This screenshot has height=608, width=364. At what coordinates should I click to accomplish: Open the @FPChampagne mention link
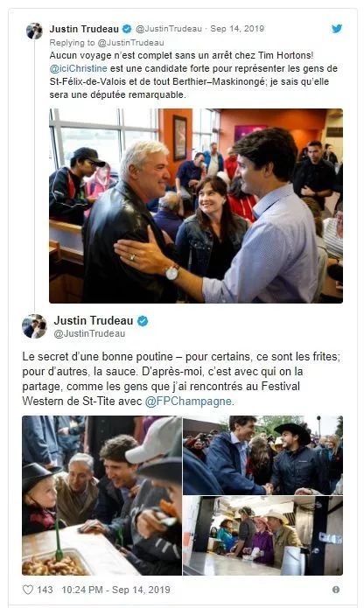pos(188,401)
